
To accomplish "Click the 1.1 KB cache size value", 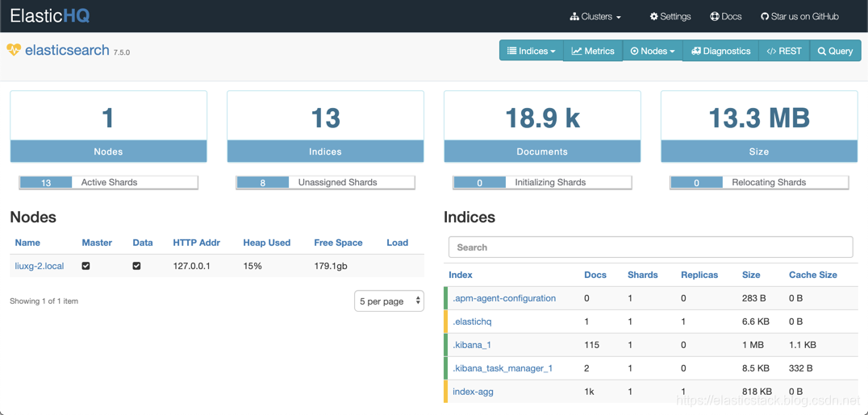I will (x=803, y=345).
